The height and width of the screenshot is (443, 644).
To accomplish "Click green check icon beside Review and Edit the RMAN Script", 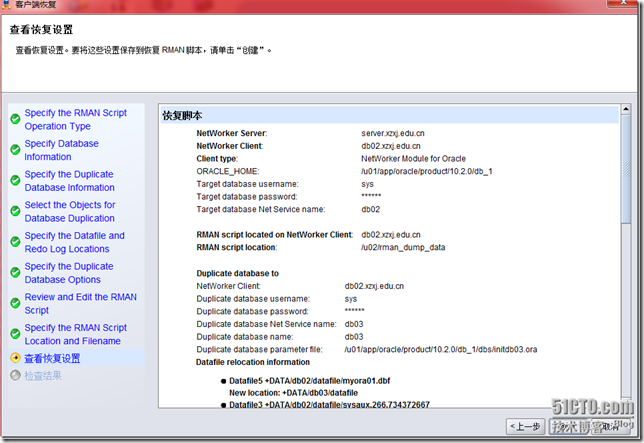I will (15, 303).
